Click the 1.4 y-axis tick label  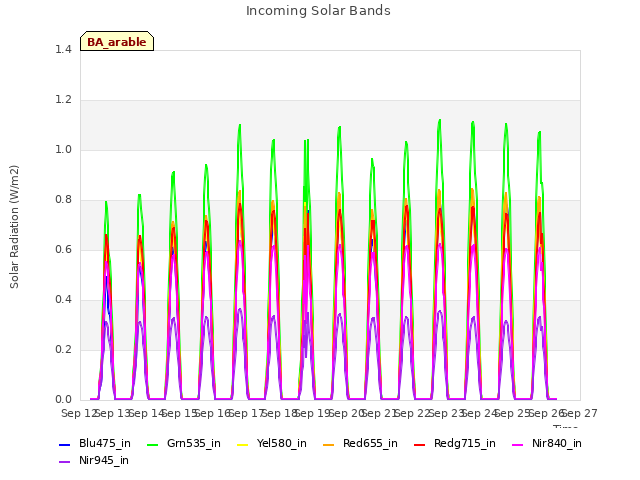[63, 49]
